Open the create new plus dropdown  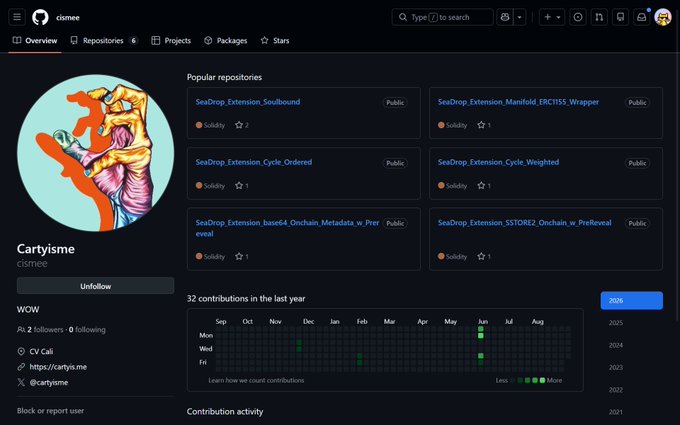(x=552, y=17)
